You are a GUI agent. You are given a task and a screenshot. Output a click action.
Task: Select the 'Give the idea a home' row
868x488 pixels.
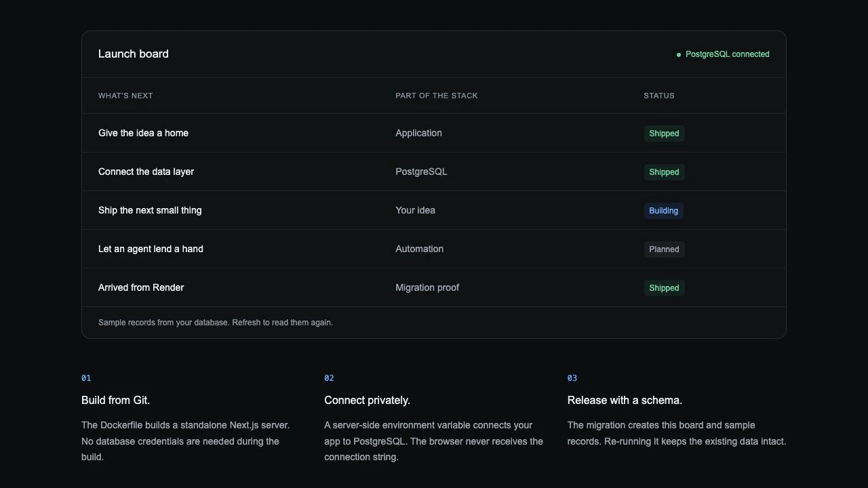pos(434,133)
